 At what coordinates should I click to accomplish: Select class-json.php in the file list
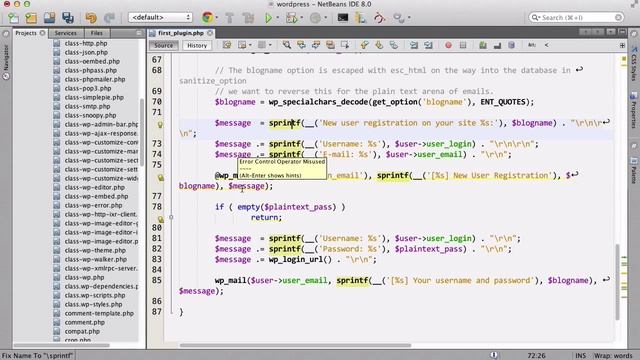click(x=86, y=52)
